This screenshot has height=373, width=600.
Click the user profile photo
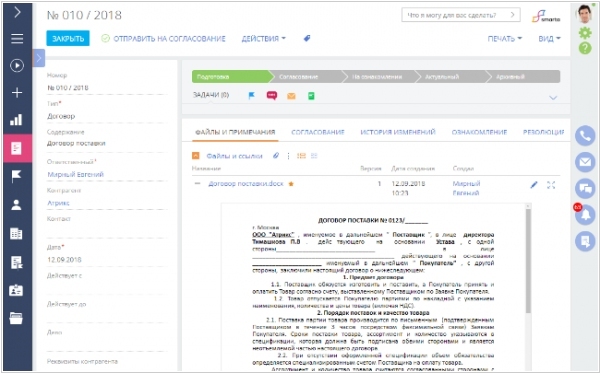[585, 14]
